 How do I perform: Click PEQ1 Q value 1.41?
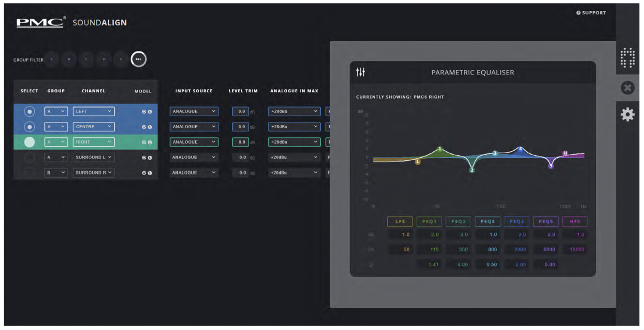pos(429,264)
